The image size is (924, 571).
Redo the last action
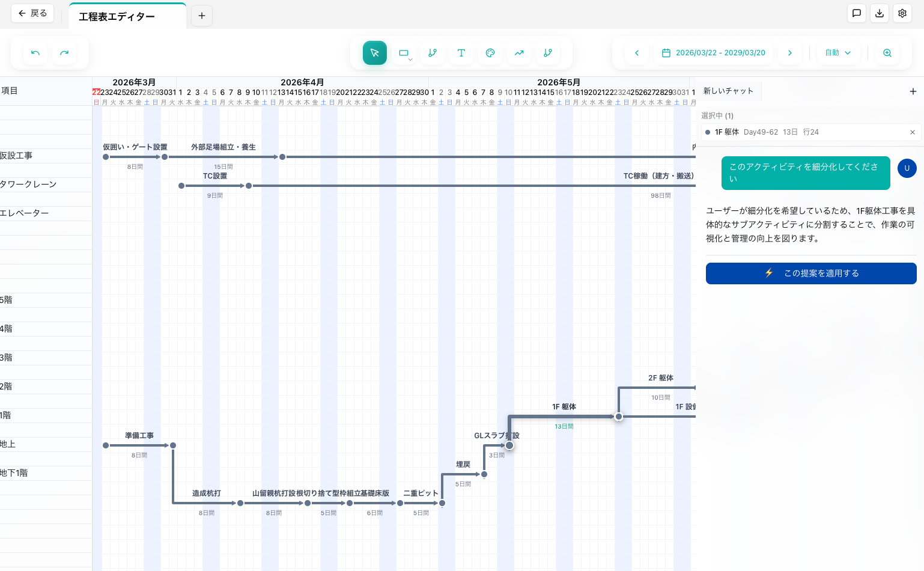point(64,53)
